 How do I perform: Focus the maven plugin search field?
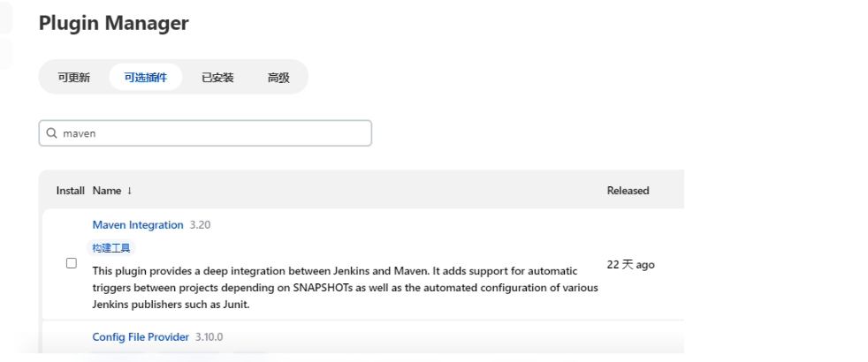coord(212,133)
